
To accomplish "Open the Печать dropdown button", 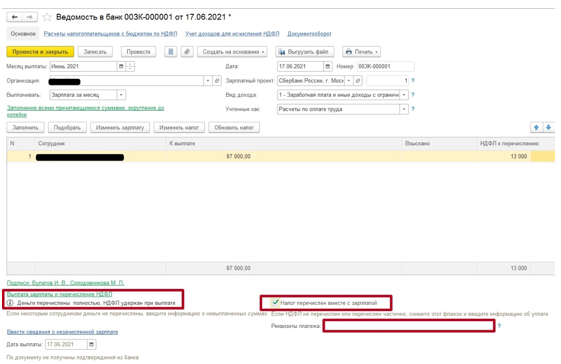I will (361, 52).
